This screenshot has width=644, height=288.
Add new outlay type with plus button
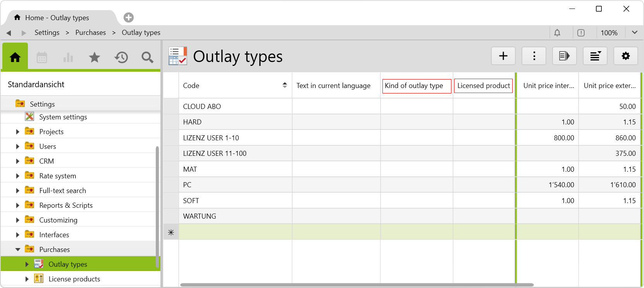[x=503, y=56]
